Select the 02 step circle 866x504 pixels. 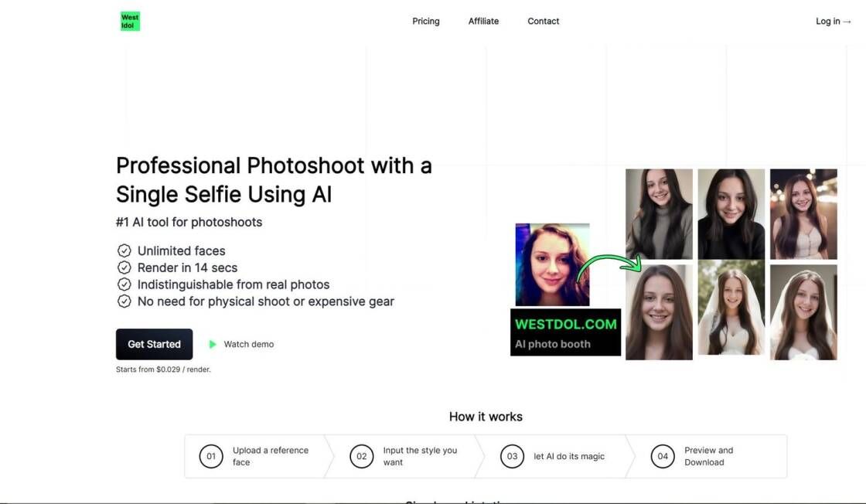(362, 457)
